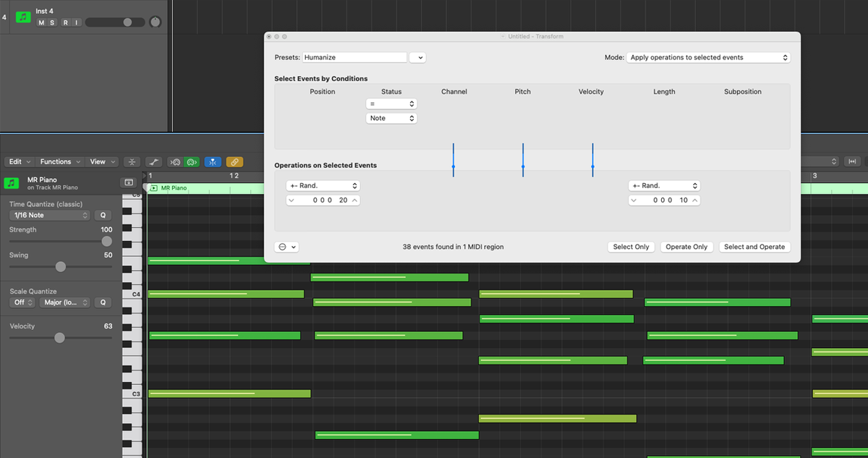Click the Inst 4 volume slider
Image resolution: width=868 pixels, height=458 pixels.
point(114,22)
